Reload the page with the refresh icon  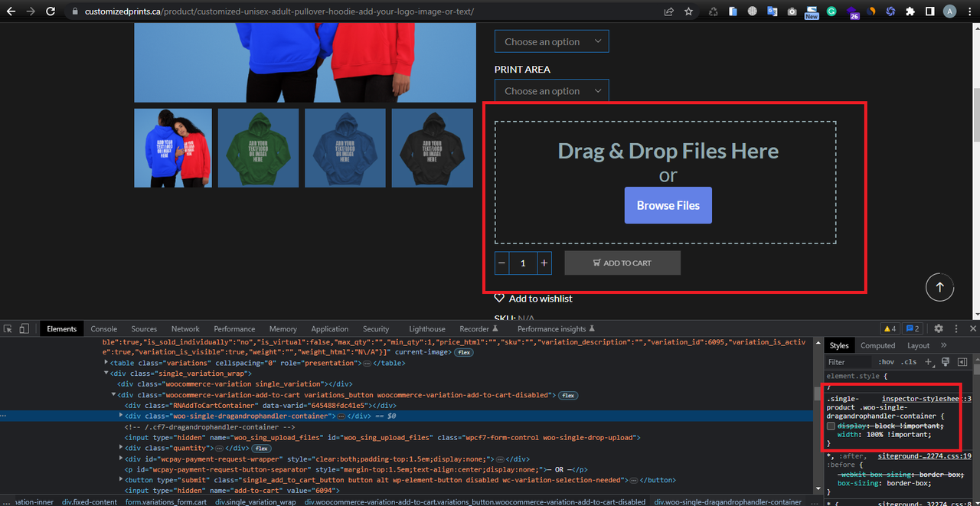tap(51, 11)
